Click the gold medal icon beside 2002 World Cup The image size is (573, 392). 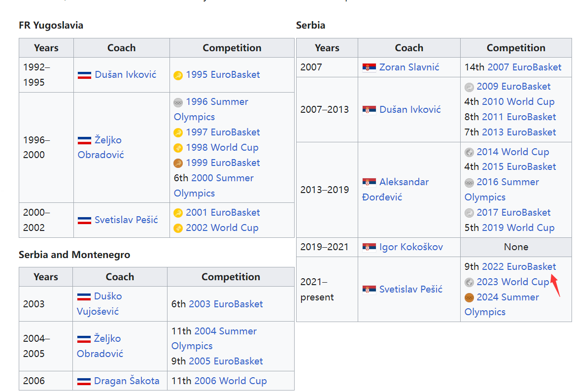tap(178, 228)
